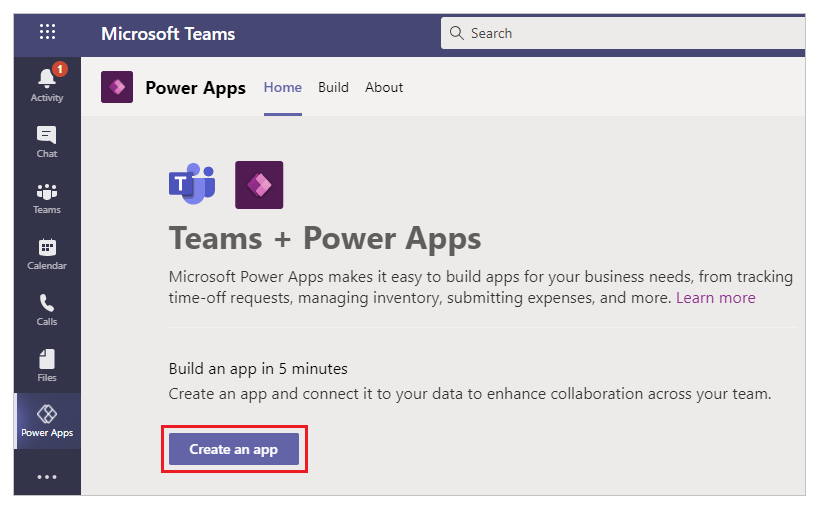This screenshot has width=819, height=506.
Task: Click the Microsoft Teams title text
Action: [x=168, y=33]
